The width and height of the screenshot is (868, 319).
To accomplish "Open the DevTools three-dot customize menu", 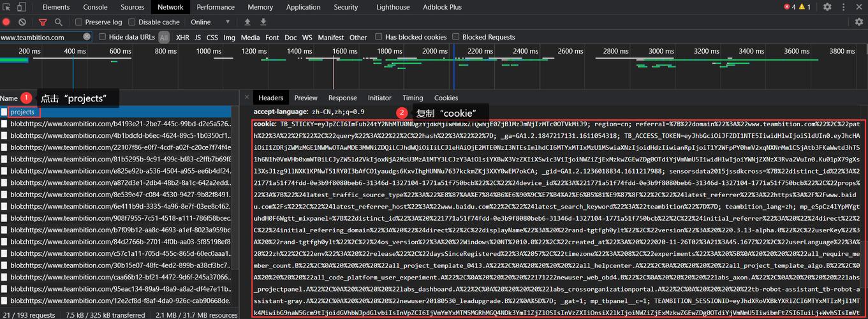I will click(844, 7).
